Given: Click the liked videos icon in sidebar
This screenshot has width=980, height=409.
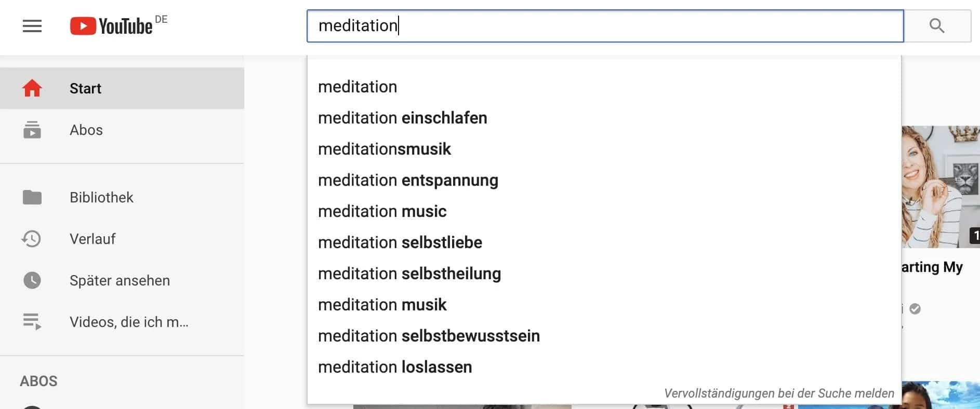Looking at the screenshot, I should pyautogui.click(x=32, y=322).
